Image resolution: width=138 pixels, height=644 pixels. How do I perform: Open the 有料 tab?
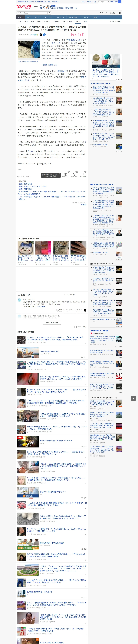[x=95, y=17]
